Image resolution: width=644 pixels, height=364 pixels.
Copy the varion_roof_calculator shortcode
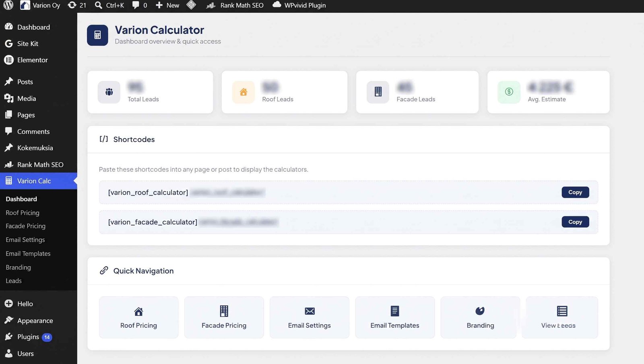(575, 192)
